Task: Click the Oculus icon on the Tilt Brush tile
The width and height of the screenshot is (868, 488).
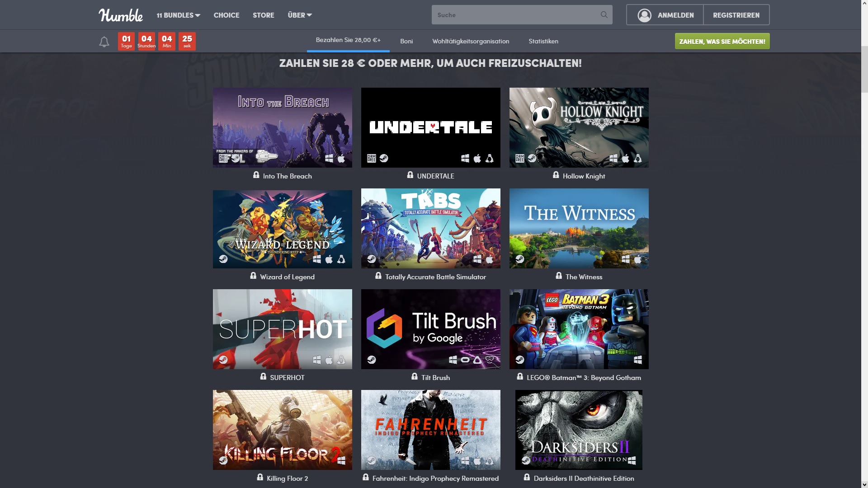Action: [465, 360]
